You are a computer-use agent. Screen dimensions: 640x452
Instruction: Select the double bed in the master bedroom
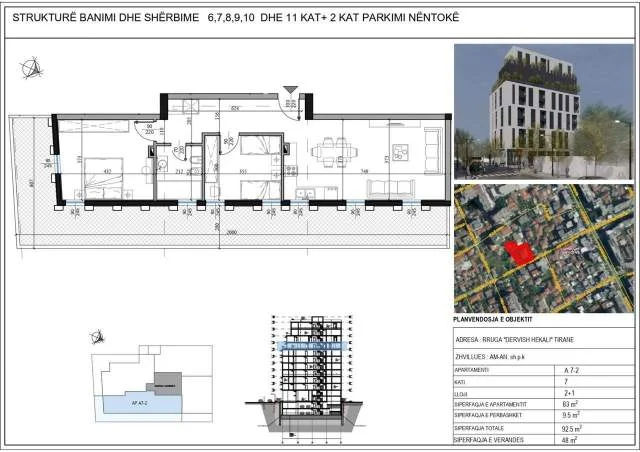coord(104,178)
